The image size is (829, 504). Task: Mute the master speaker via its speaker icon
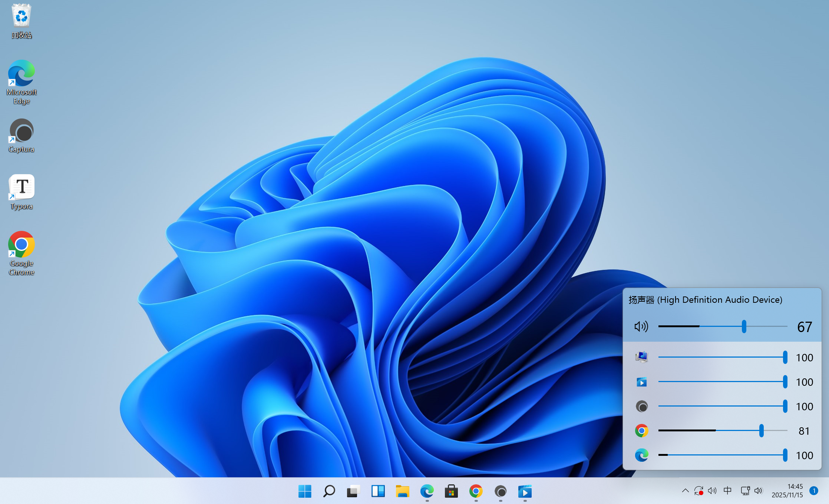(641, 326)
